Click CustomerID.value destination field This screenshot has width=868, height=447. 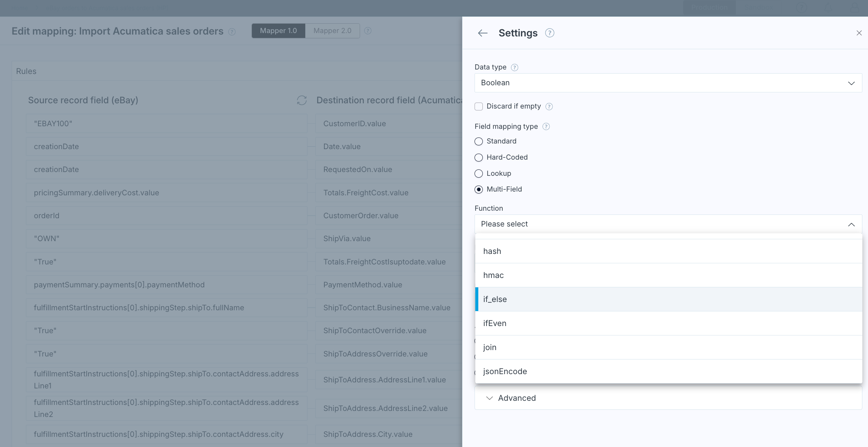click(389, 124)
